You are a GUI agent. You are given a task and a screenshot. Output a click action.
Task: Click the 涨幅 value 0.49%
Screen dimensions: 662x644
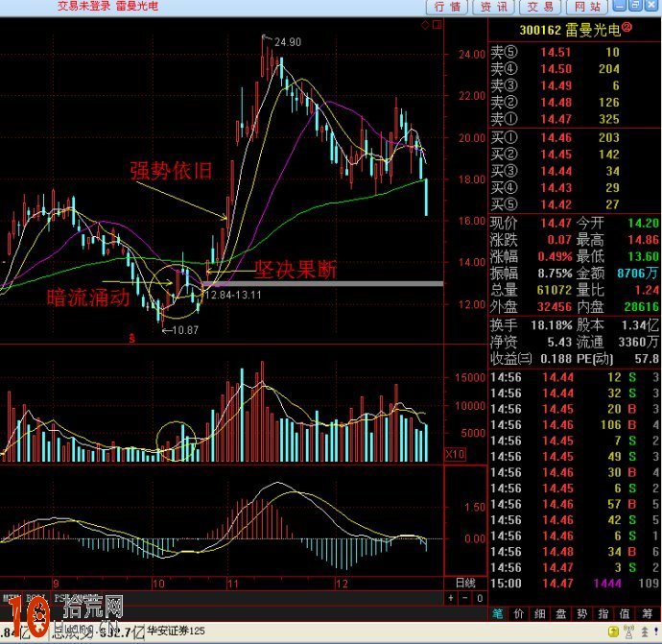click(x=555, y=256)
